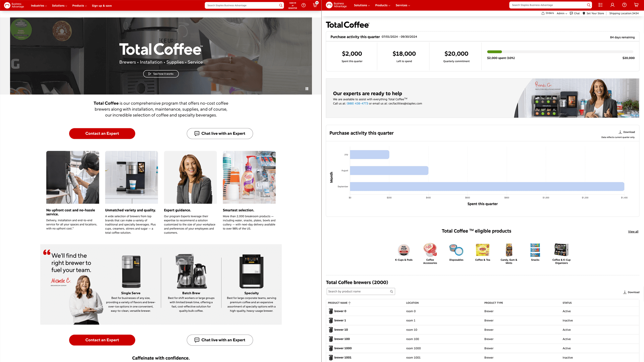The width and height of the screenshot is (644, 362).
Task: Open the help question mark icon in left header
Action: point(304,5)
